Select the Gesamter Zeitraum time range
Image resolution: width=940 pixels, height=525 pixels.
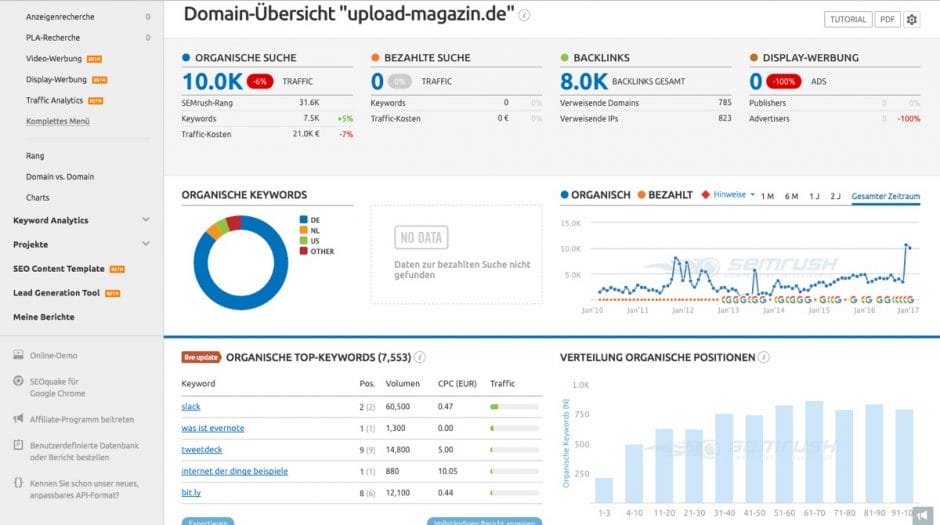[x=885, y=196]
